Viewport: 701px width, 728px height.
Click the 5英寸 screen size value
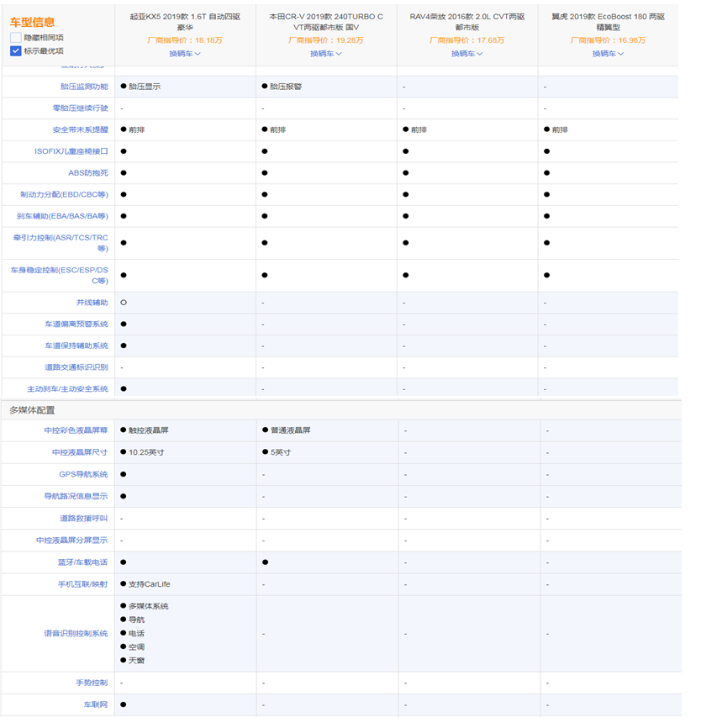[x=281, y=452]
